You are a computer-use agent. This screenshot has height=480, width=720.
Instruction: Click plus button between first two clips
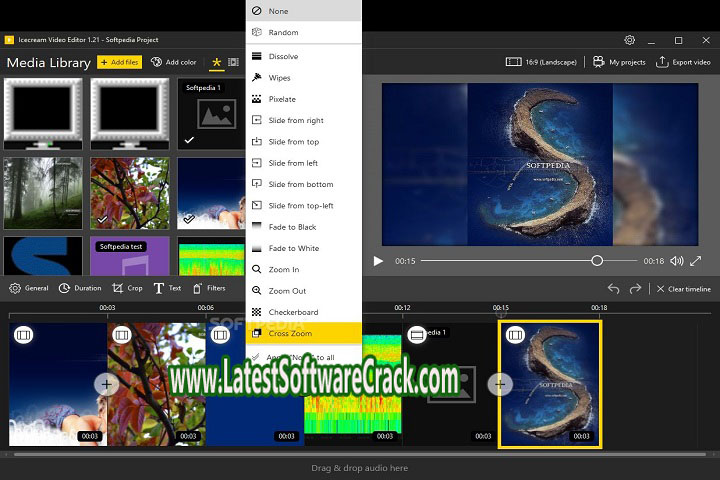107,384
